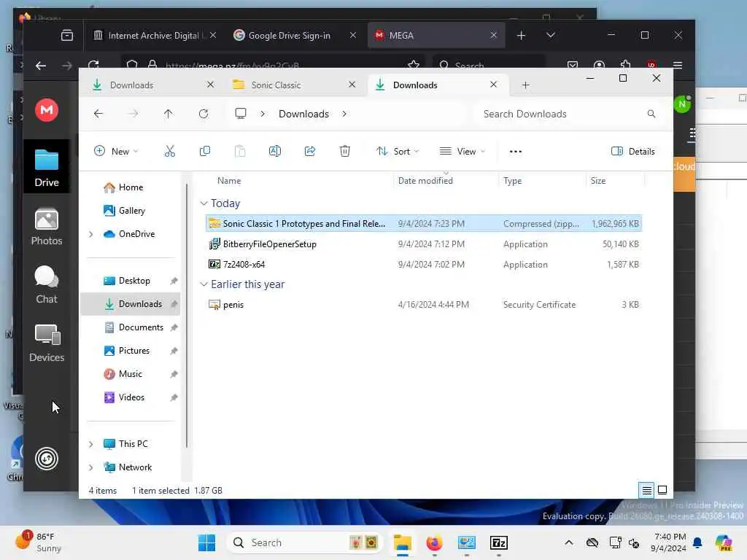Toggle the Details pane
The width and height of the screenshot is (747, 560).
point(632,152)
